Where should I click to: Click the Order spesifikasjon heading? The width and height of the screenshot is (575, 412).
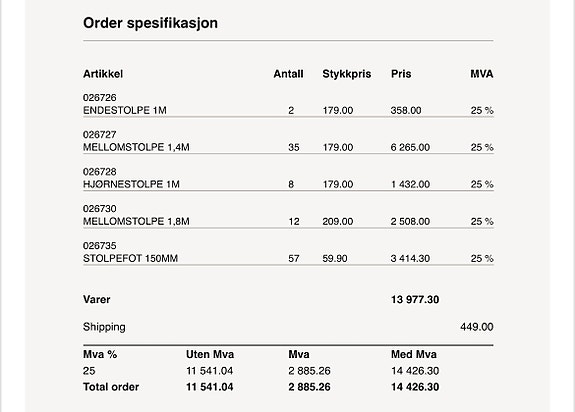pyautogui.click(x=150, y=23)
